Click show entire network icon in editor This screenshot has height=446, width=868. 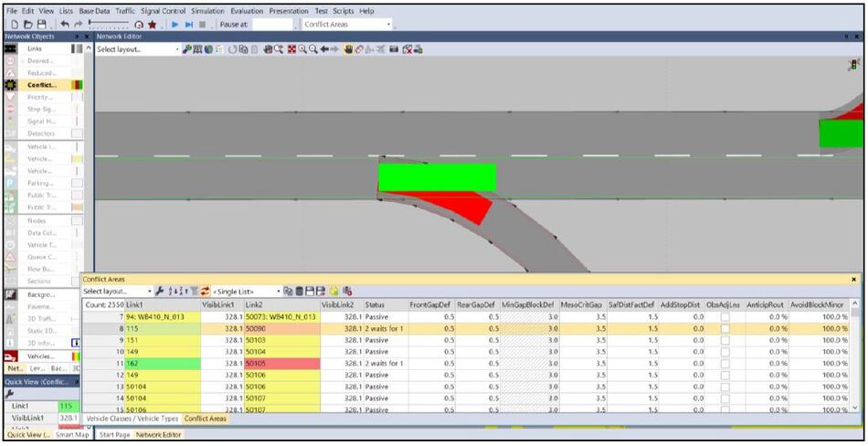coord(291,49)
